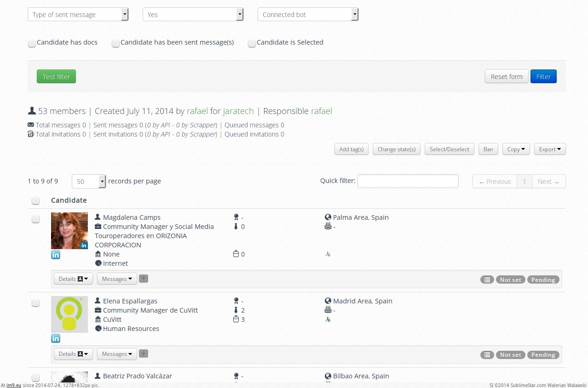Click LinkedIn icon under Magdalena Camps photo

click(56, 255)
